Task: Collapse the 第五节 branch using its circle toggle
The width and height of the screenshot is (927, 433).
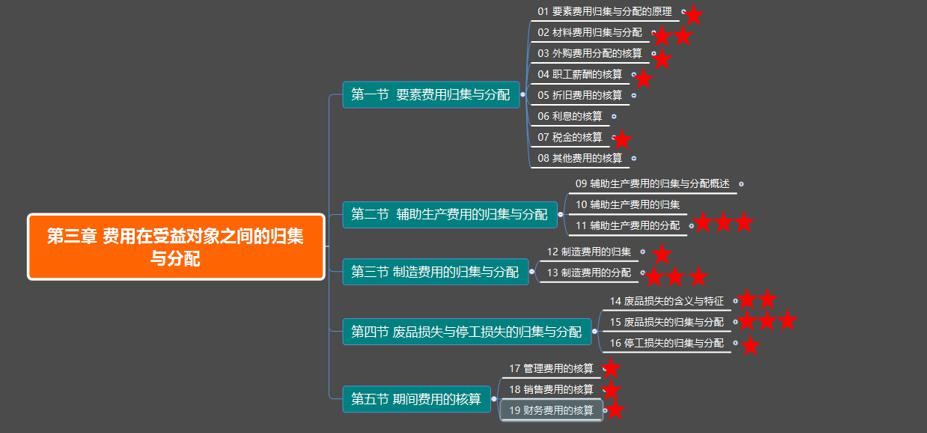Action: pos(494,399)
